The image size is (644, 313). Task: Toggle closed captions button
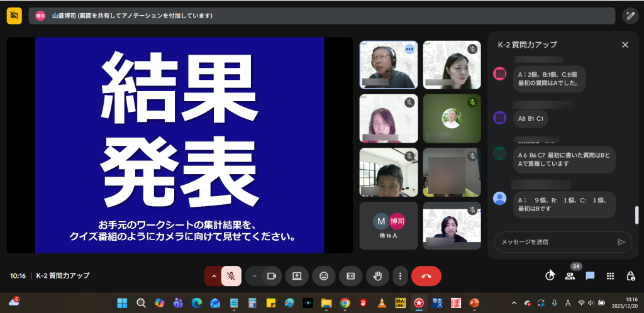click(x=350, y=276)
